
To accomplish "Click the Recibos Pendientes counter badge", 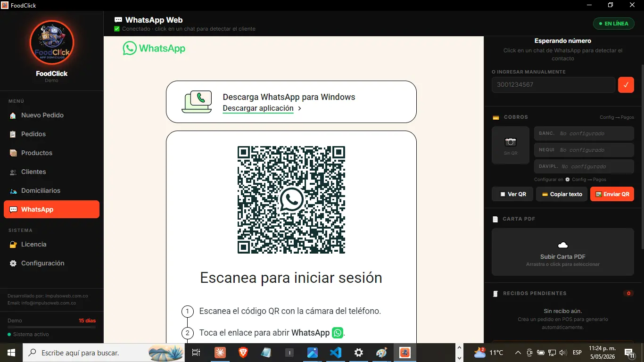I will tap(628, 293).
